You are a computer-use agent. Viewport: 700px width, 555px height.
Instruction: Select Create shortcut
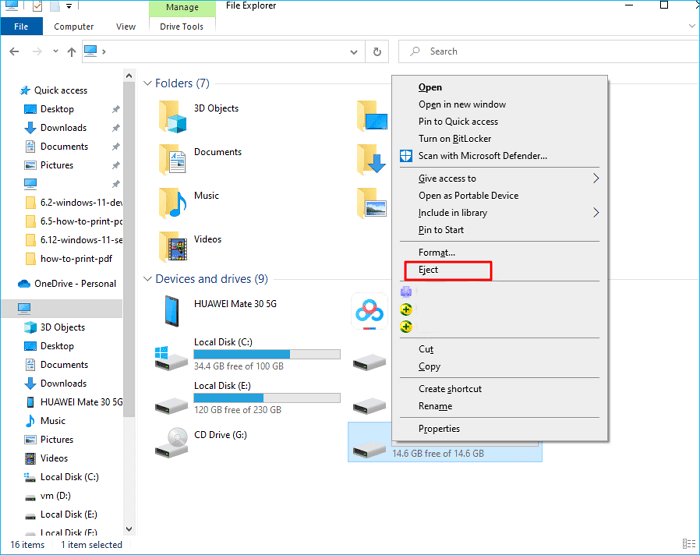(450, 389)
